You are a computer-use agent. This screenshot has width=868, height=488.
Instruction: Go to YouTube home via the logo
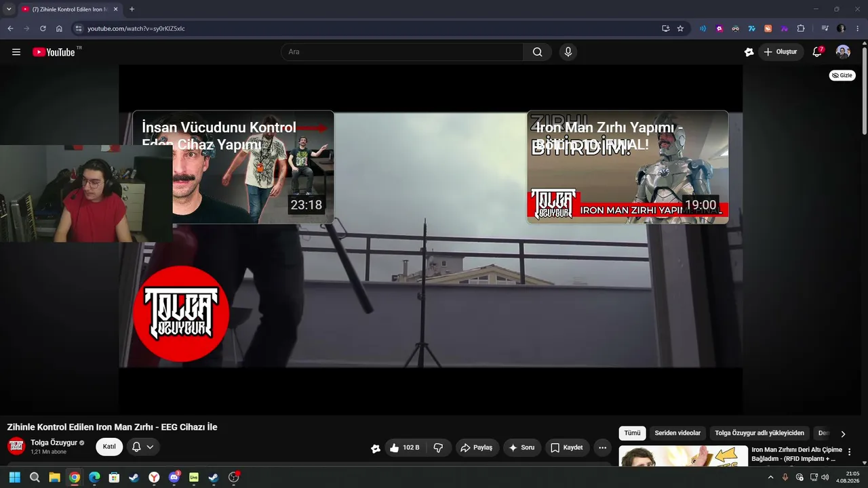[x=54, y=52]
